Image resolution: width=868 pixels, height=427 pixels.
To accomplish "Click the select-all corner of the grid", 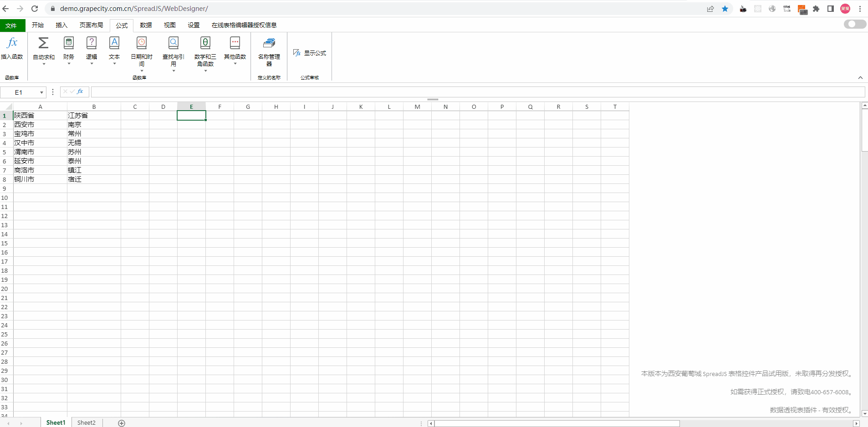I will click(x=6, y=107).
